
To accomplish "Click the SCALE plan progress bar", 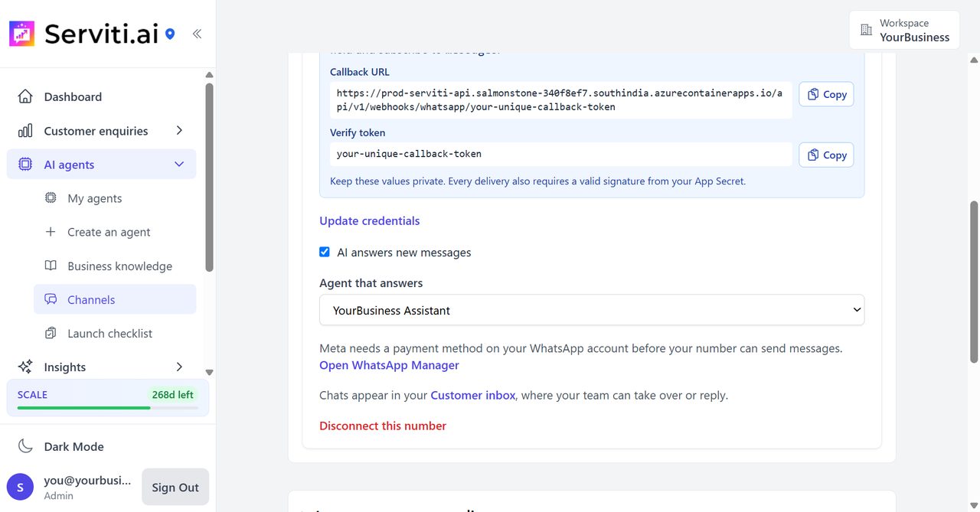I will 108,408.
